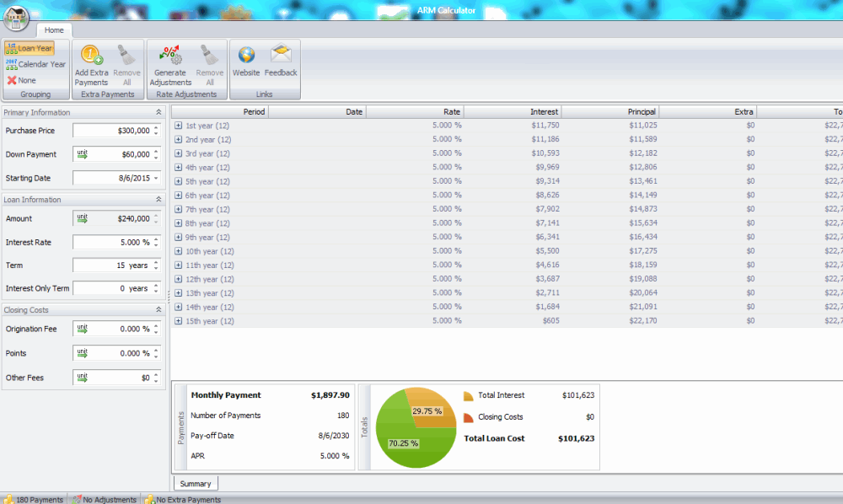Click Remove All under Extra Payments

click(127, 66)
